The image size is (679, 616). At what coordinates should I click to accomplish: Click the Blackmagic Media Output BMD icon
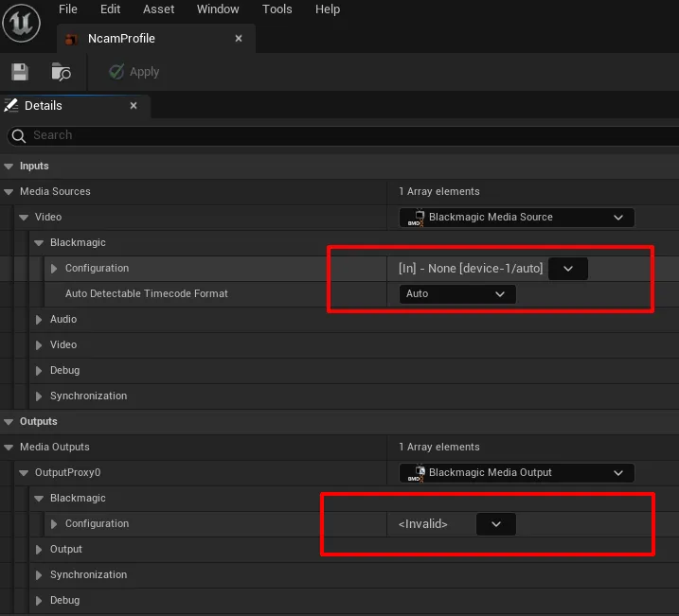(x=416, y=473)
